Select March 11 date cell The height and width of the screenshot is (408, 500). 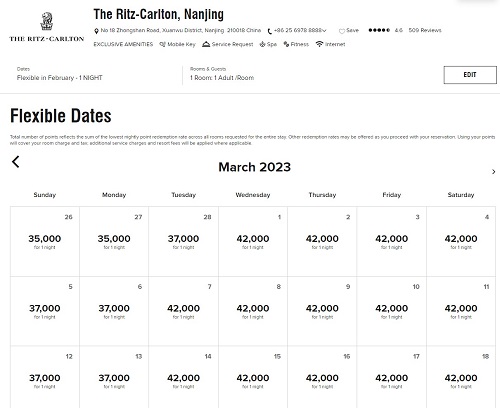[461, 311]
